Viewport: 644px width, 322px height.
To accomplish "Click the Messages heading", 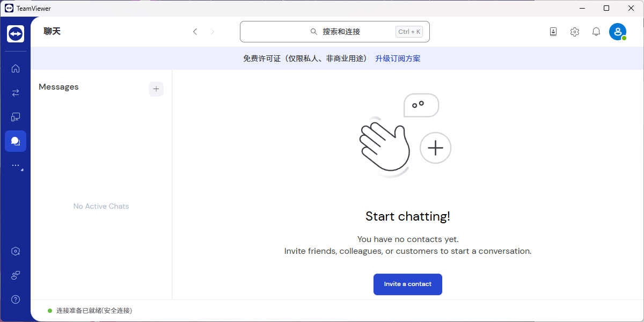I will click(58, 87).
